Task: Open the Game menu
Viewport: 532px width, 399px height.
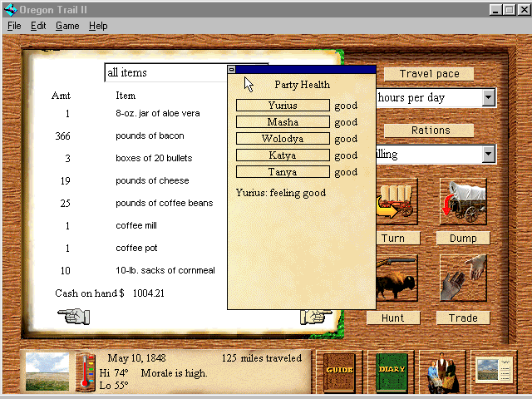Action: tap(67, 26)
